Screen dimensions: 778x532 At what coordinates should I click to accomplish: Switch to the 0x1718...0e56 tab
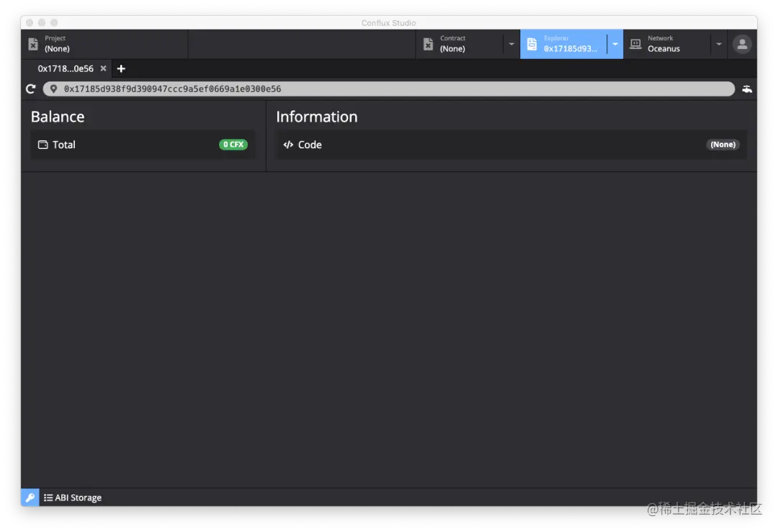pyautogui.click(x=66, y=68)
